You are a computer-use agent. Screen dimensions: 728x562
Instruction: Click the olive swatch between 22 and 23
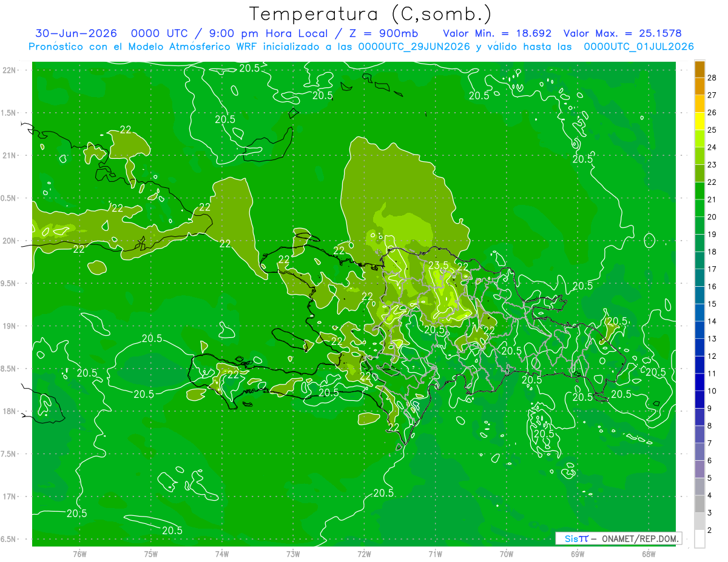point(699,174)
